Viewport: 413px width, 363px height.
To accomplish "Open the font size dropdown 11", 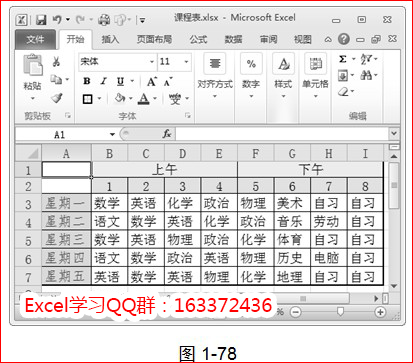I will click(186, 62).
